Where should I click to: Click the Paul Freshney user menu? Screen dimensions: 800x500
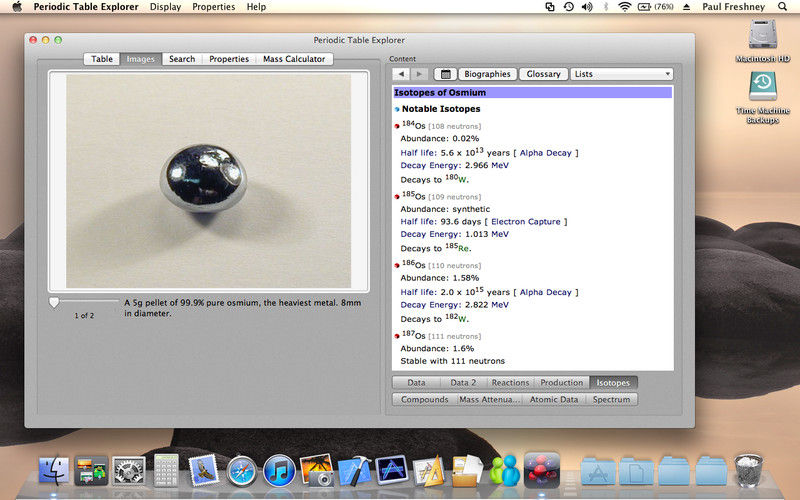733,7
